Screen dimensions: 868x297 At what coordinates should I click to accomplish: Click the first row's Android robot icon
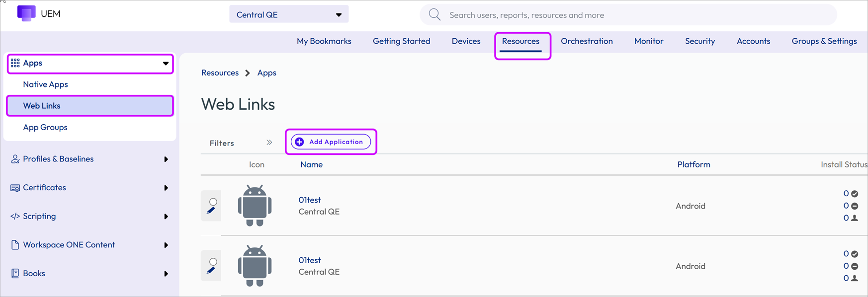[255, 206]
